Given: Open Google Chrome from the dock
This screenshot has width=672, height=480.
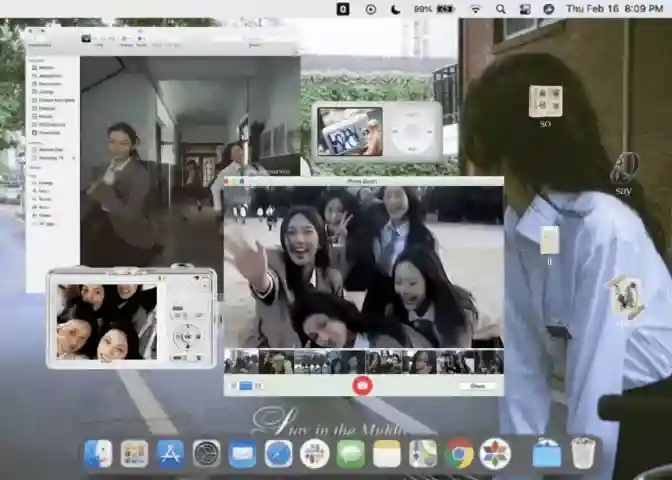Looking at the screenshot, I should click(x=459, y=453).
